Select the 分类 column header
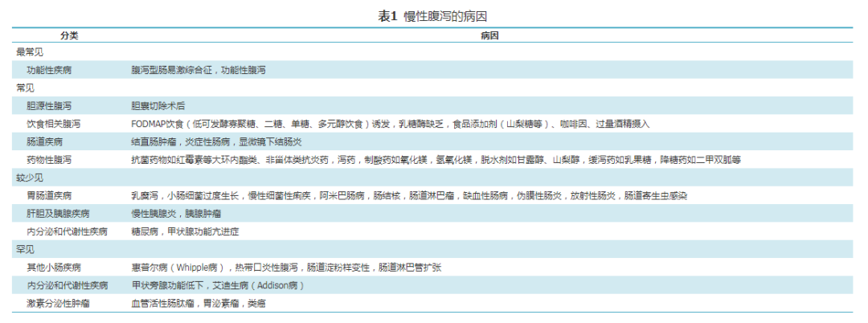This screenshot has width=868, height=323. [69, 36]
